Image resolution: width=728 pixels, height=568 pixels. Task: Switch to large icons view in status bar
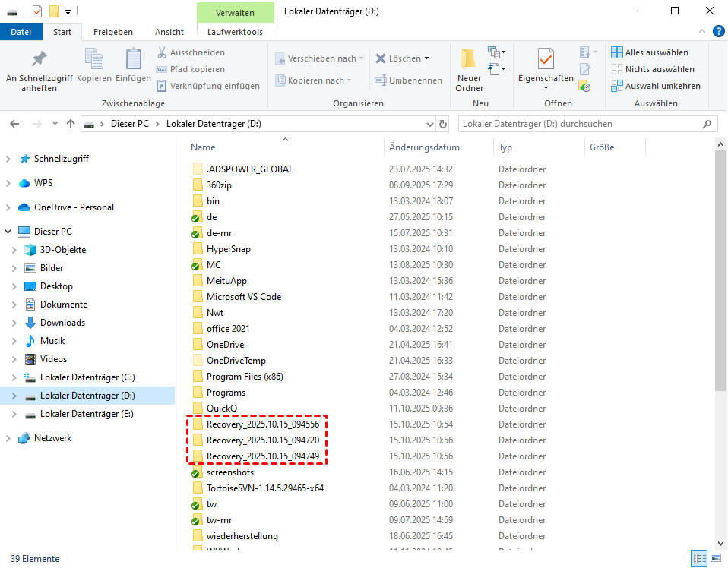point(717,559)
